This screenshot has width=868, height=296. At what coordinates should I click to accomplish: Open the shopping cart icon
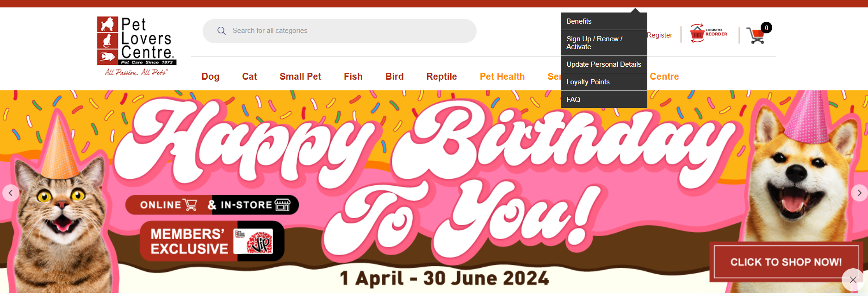[x=756, y=36]
